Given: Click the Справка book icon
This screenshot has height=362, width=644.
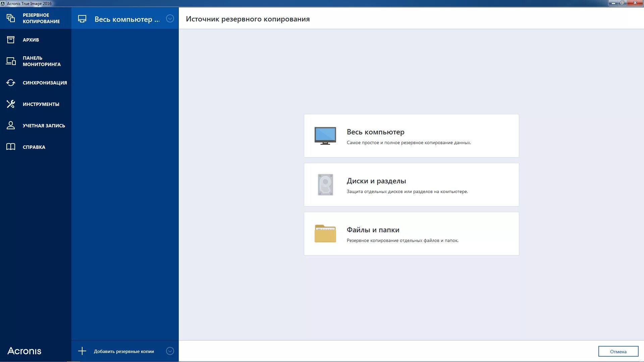Looking at the screenshot, I should point(10,147).
